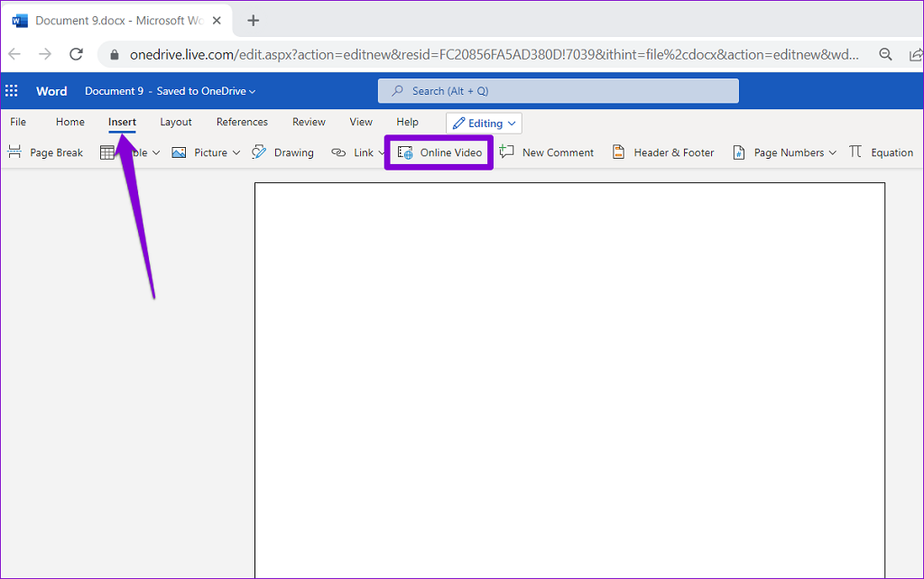
Task: Reload the page in browser
Action: click(x=77, y=54)
